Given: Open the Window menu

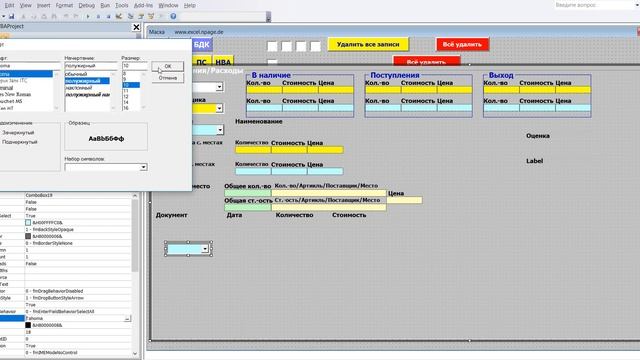Looking at the screenshot, I should click(168, 5).
